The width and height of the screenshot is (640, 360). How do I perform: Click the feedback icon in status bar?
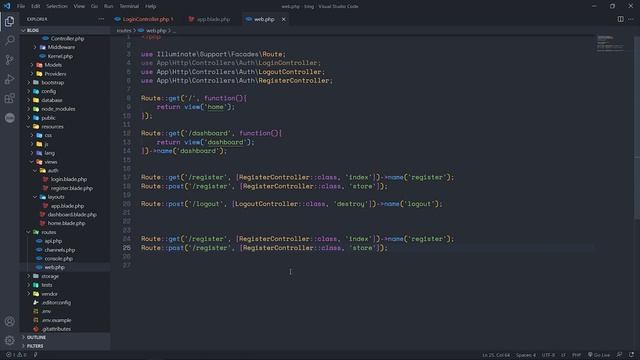click(620, 355)
